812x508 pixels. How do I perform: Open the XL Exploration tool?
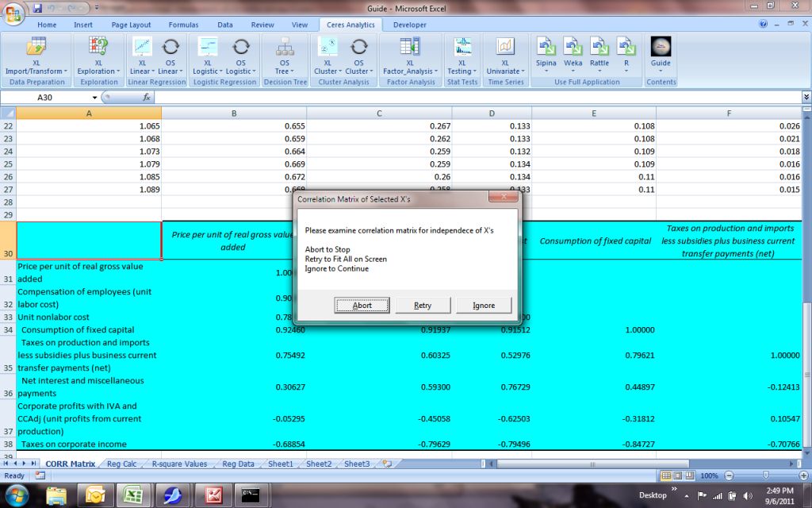[98, 56]
